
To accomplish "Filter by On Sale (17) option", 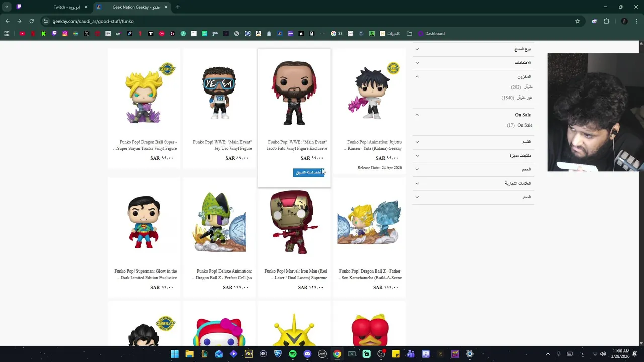I will pos(519,125).
